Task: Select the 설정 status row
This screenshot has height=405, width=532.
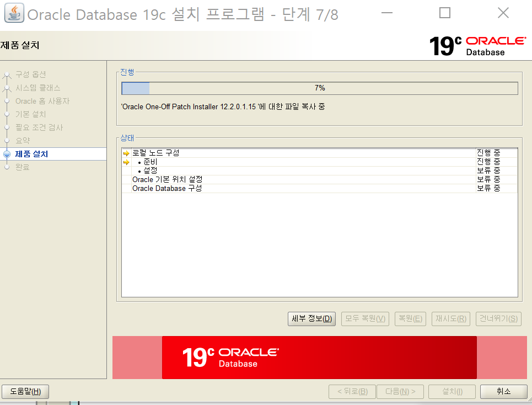Action: pos(320,170)
